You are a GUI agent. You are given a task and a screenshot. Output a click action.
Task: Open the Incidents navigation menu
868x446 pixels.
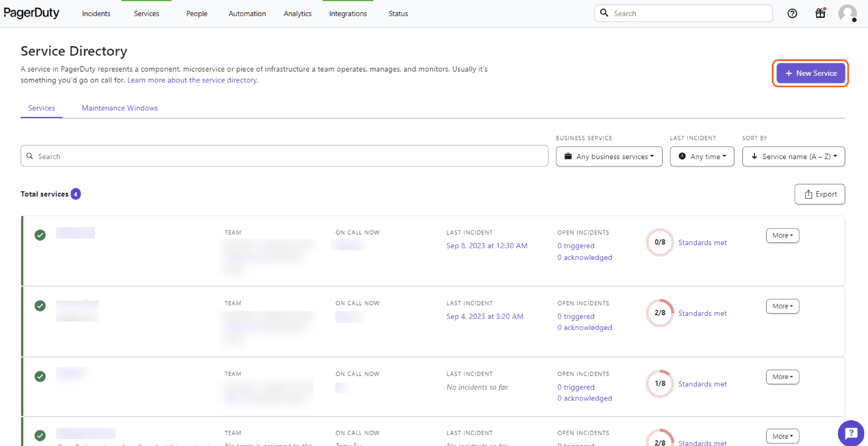click(x=96, y=14)
